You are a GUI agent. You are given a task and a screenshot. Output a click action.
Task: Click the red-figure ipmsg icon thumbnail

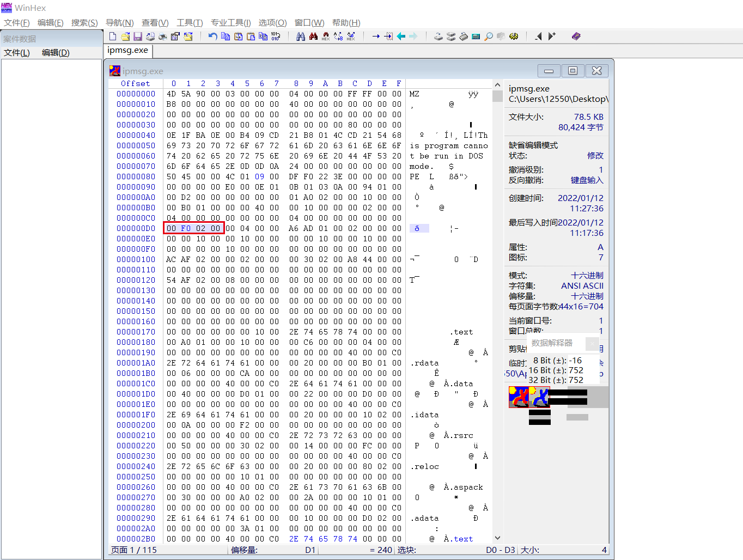(519, 397)
